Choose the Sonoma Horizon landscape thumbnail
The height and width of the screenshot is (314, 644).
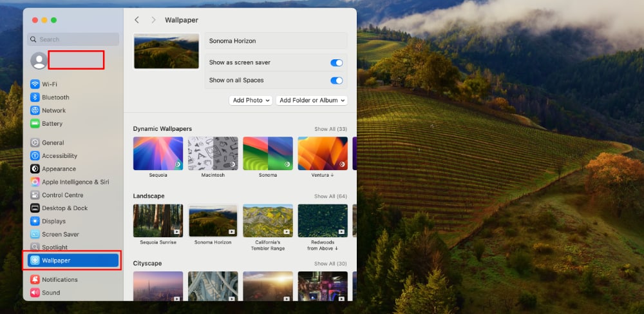pyautogui.click(x=213, y=221)
